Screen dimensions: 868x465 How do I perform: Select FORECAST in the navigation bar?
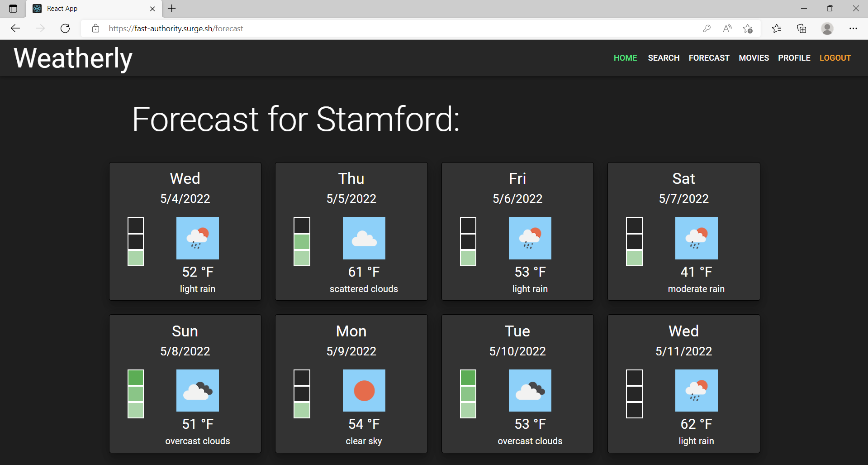pos(709,58)
